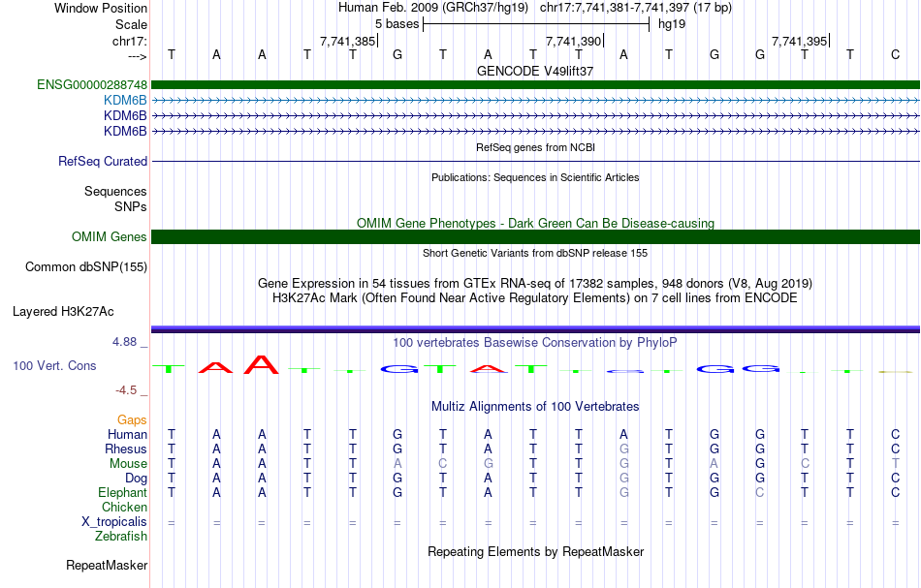
Task: Click the -4.5 PhyloP minimum value
Action: click(x=126, y=390)
